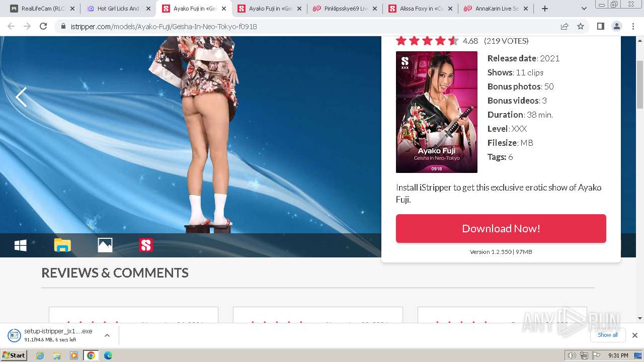Share this page icon
Viewport: 644px width, 362px height.
tap(565, 26)
